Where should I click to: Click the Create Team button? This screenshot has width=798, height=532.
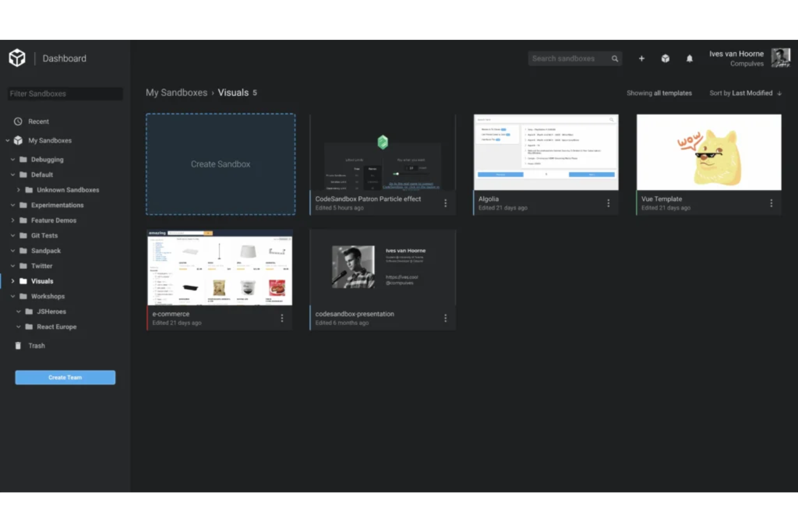click(65, 377)
